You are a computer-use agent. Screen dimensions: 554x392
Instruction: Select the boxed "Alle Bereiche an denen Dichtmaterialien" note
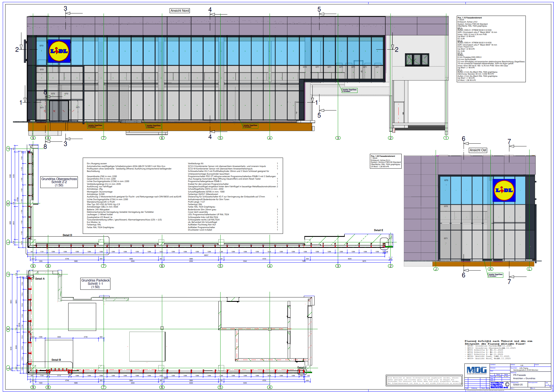pos(424,380)
